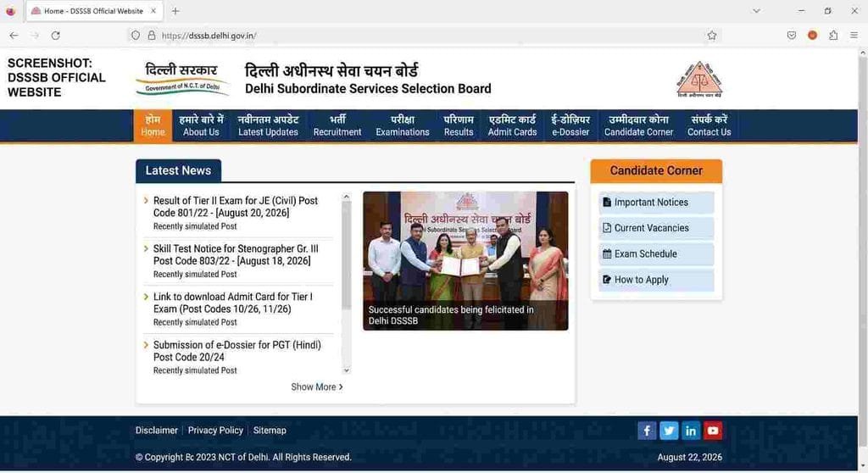This screenshot has height=473, width=868.
Task: Open Exam Schedule in Candidate Corner
Action: [x=656, y=253]
